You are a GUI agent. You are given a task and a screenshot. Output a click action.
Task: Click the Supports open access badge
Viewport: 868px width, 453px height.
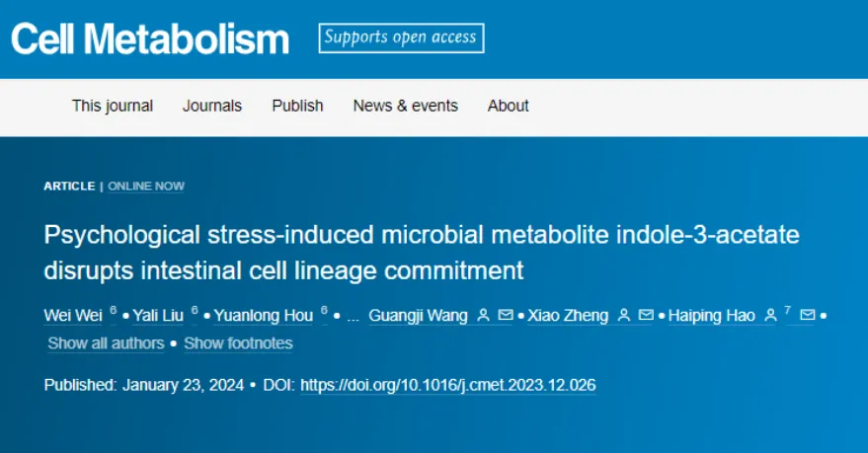401,38
